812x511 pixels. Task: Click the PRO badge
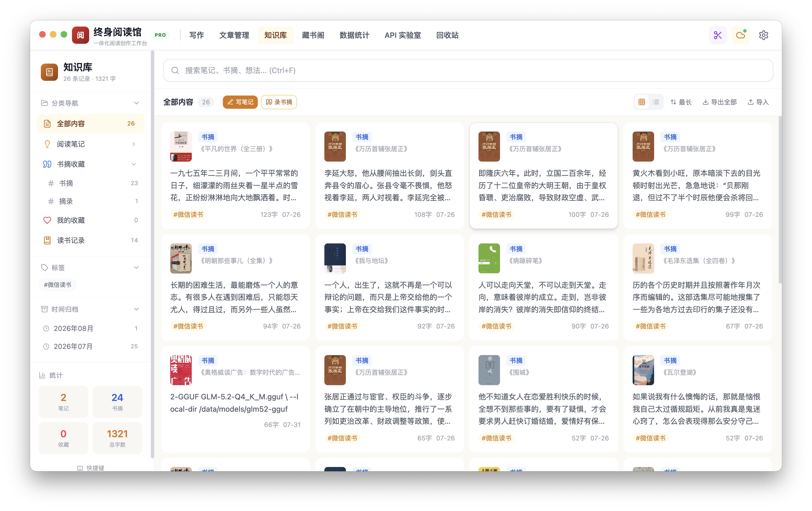160,35
